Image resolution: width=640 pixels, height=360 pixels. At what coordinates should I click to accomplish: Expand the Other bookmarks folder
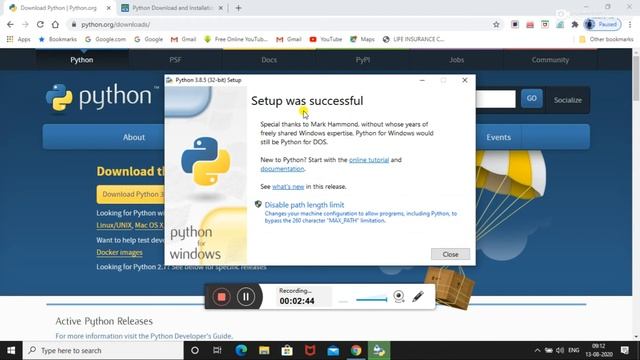(x=606, y=39)
